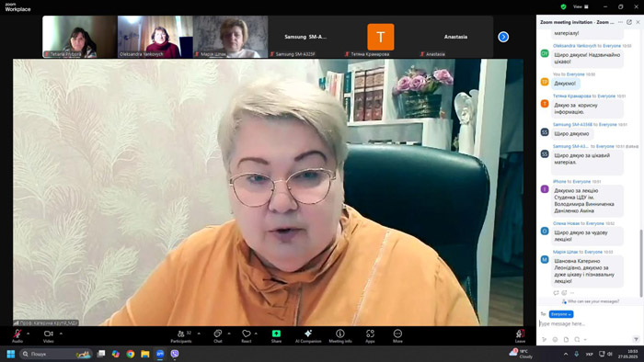This screenshot has width=644, height=362.
Task: Open the AI Companion sparkle icon
Action: [308, 335]
